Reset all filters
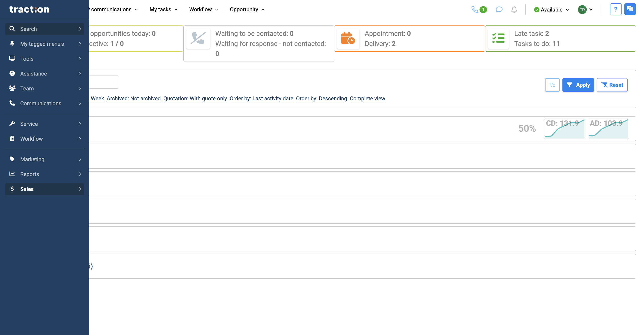 [612, 85]
